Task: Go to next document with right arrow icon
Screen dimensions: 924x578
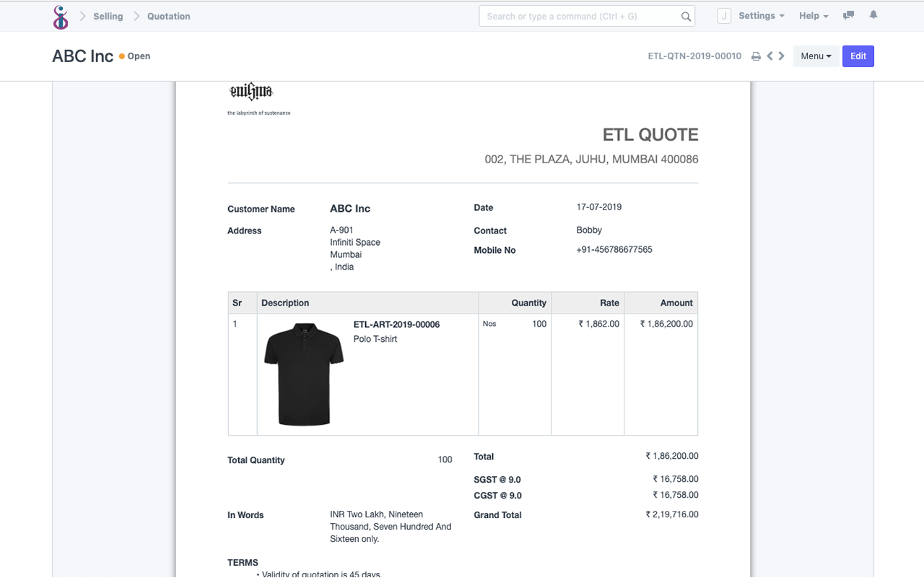Action: point(781,56)
